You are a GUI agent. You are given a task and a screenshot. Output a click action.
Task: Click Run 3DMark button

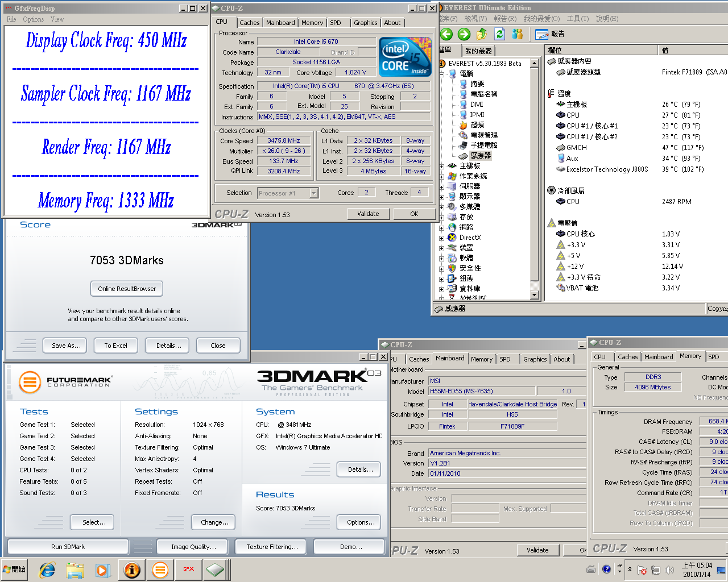(68, 547)
